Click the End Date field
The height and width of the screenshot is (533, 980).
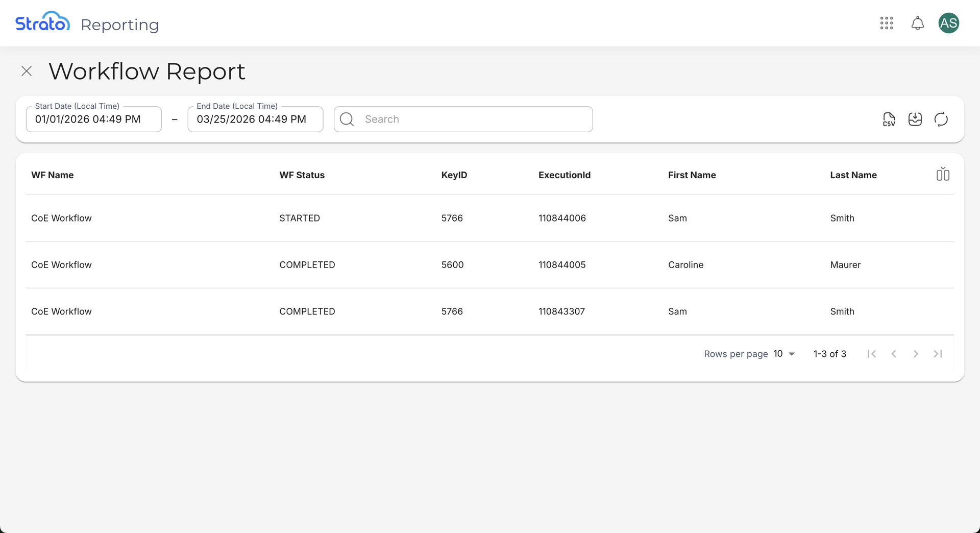point(255,119)
